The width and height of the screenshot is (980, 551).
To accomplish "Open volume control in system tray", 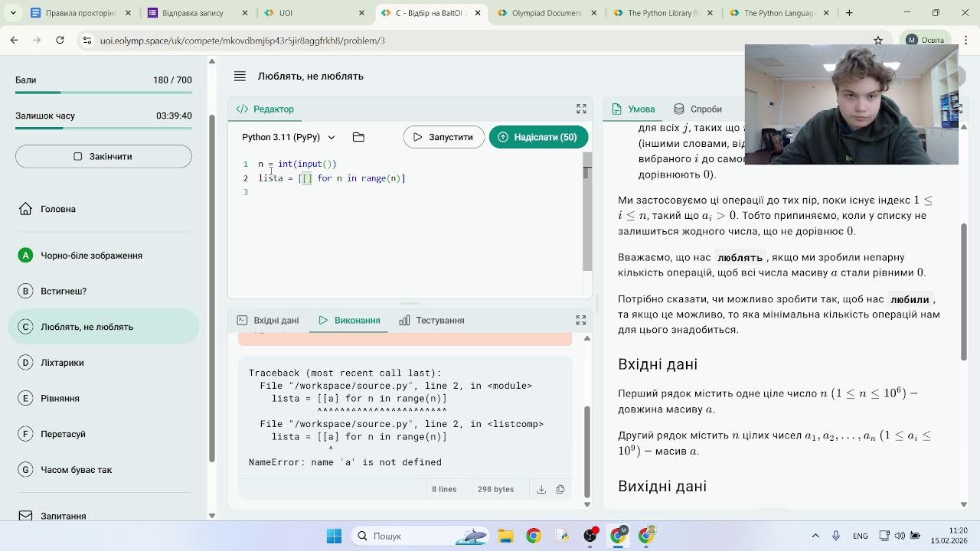I will (900, 536).
